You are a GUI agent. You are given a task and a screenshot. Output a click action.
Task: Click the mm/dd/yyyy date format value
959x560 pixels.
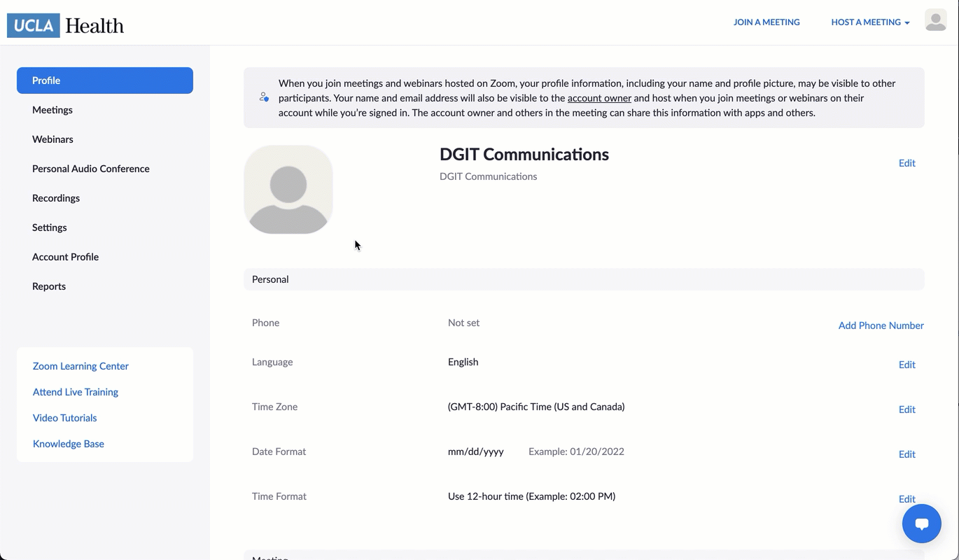point(476,451)
